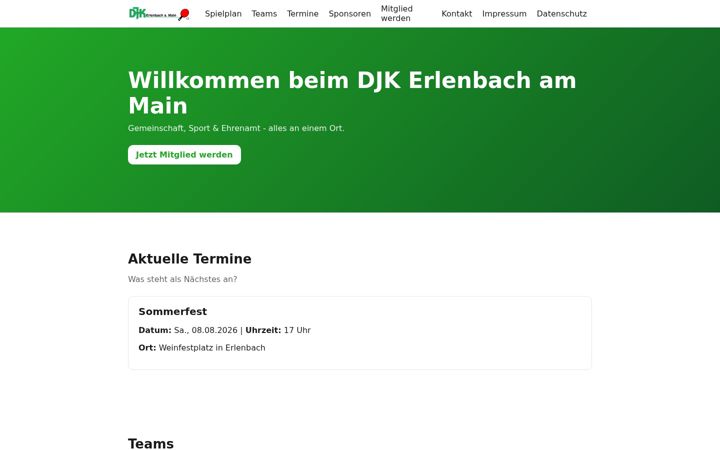Select Sponsoren in the navigation
The width and height of the screenshot is (720, 450).
tap(349, 14)
